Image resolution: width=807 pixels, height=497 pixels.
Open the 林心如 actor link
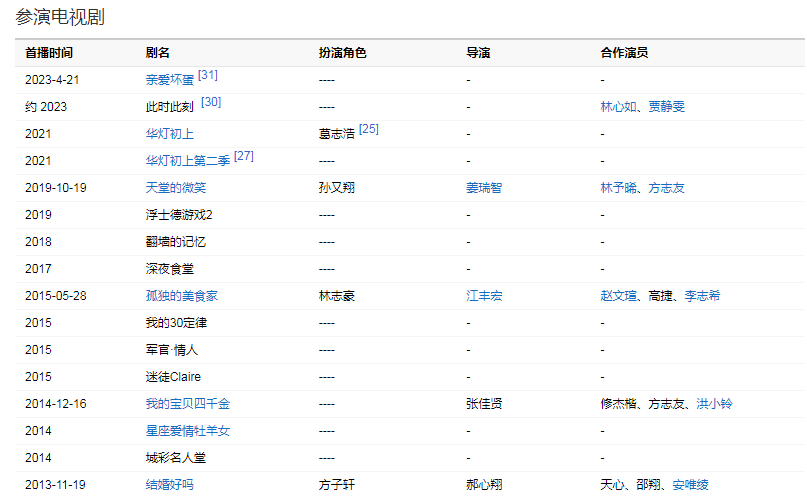(617, 107)
